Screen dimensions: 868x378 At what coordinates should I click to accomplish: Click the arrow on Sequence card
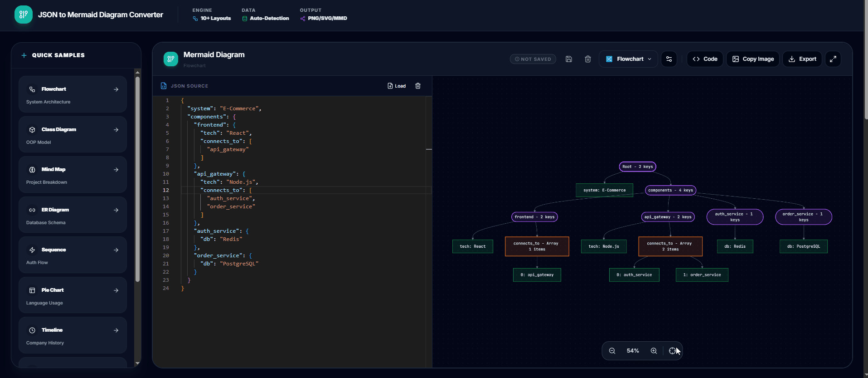[x=116, y=250]
